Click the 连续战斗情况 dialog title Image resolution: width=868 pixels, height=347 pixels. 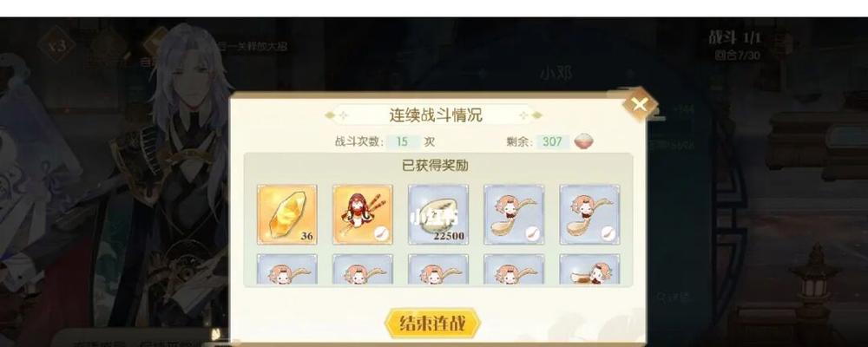[436, 115]
